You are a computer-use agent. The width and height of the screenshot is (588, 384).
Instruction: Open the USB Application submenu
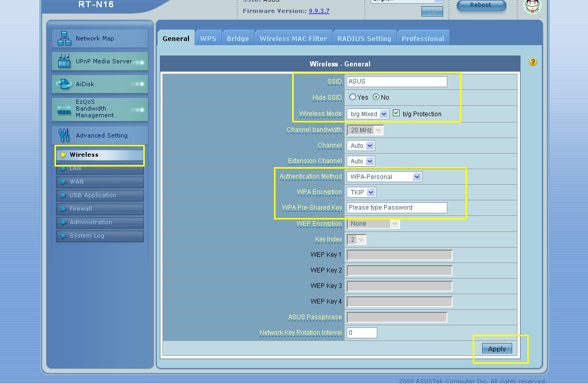[100, 195]
